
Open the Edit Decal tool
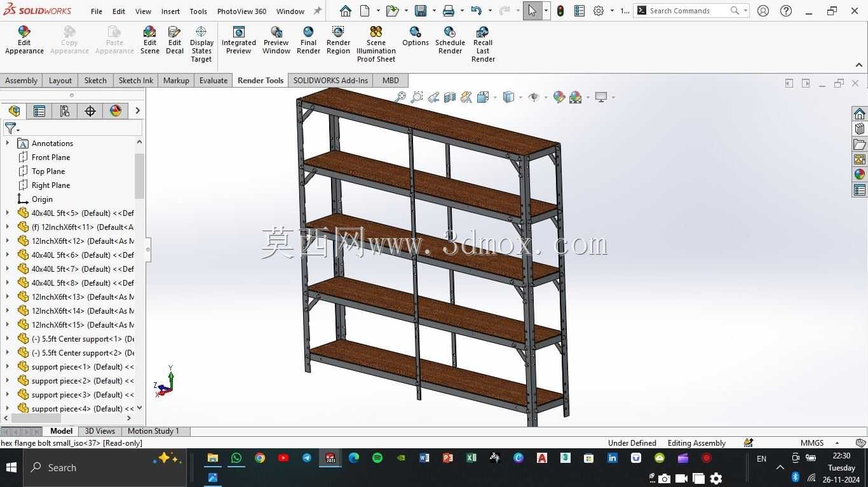175,41
